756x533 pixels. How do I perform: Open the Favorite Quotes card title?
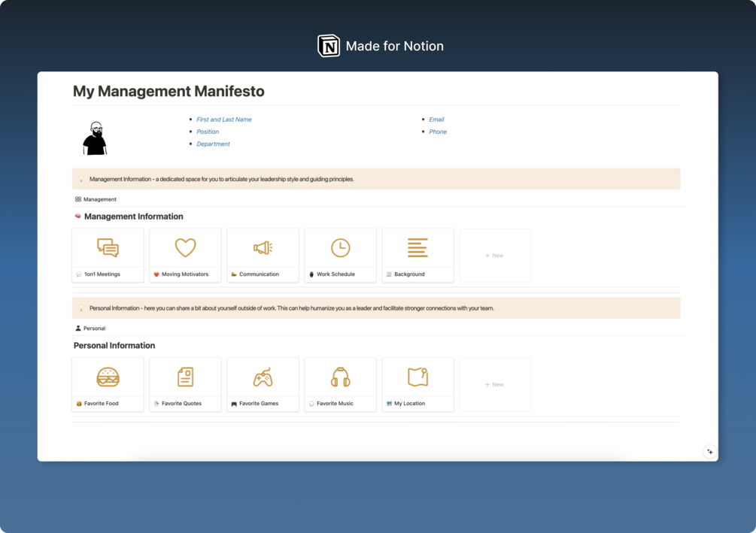coord(182,404)
